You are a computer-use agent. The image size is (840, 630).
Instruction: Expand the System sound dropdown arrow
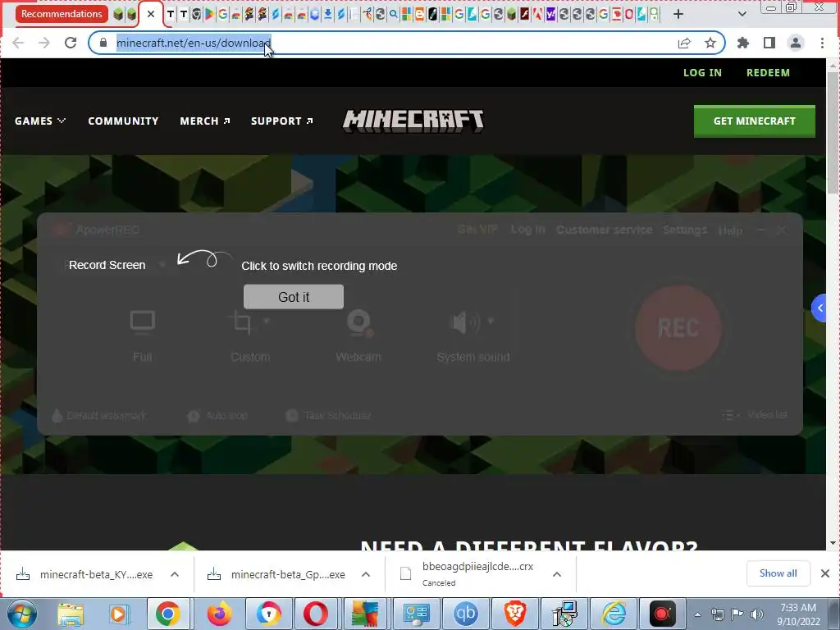[x=491, y=322]
